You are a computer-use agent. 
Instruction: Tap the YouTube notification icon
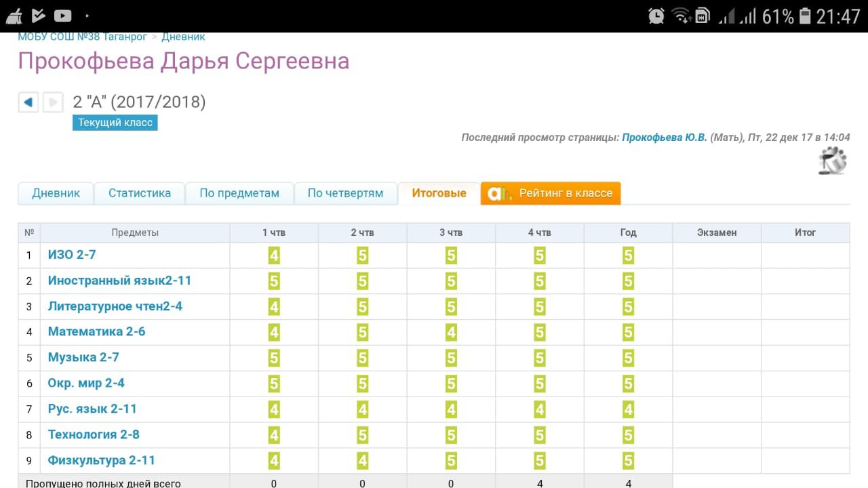pos(62,15)
